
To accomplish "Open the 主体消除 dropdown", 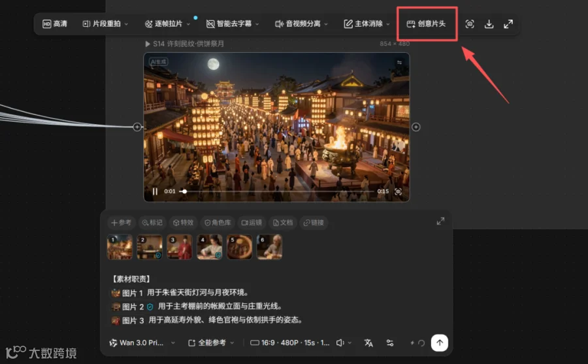I will (x=367, y=24).
